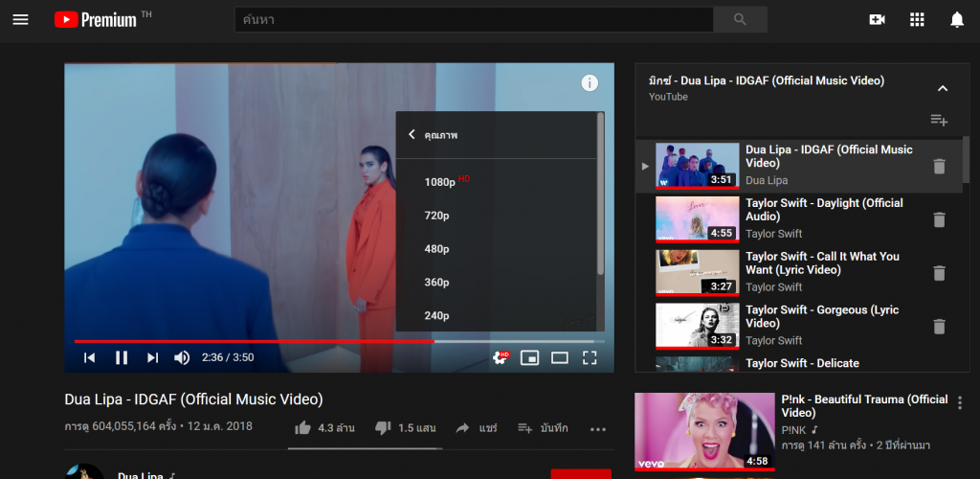Pause the playing video
The width and height of the screenshot is (980, 479).
coord(122,357)
